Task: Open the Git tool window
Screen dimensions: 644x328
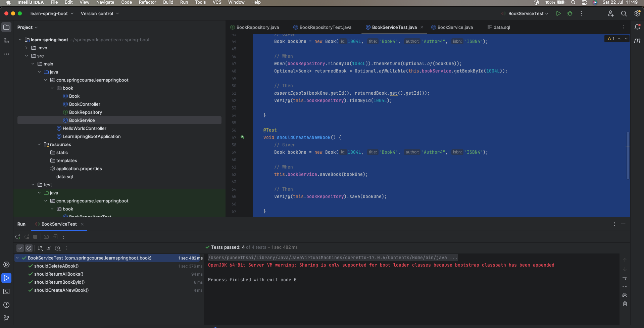Action: pyautogui.click(x=6, y=318)
